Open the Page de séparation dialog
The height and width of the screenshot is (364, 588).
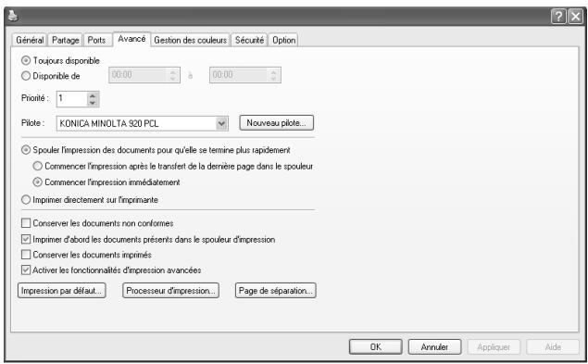(x=276, y=291)
